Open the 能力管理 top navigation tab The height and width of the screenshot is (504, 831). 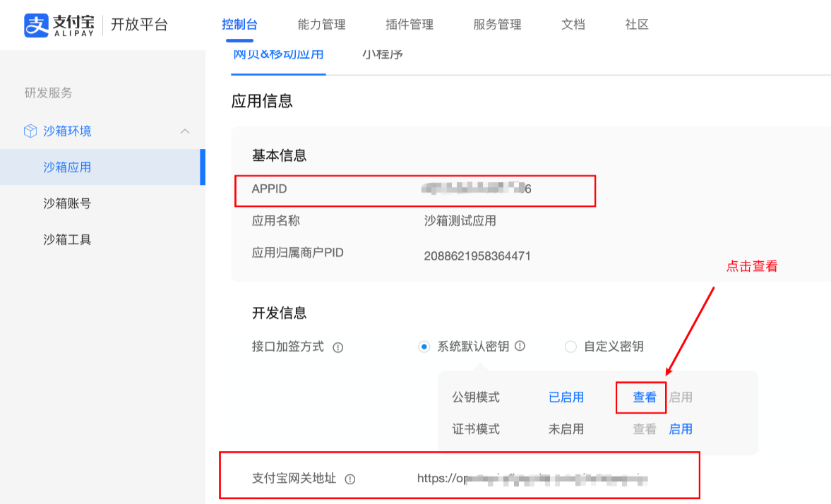pos(322,25)
